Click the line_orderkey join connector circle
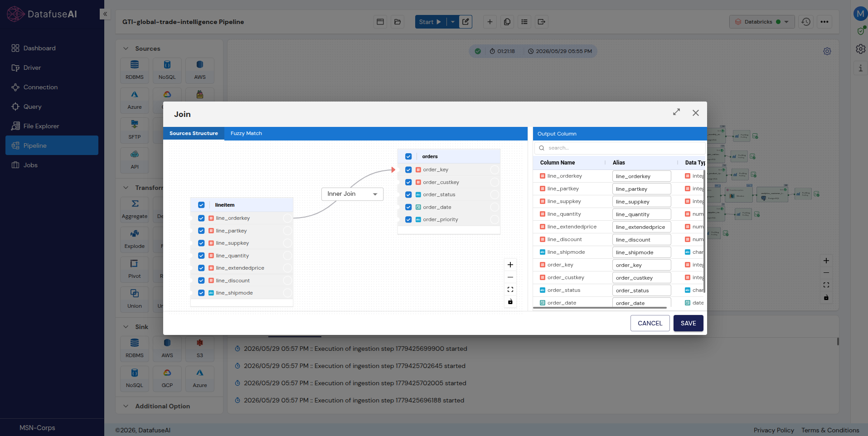868x436 pixels. pos(287,218)
